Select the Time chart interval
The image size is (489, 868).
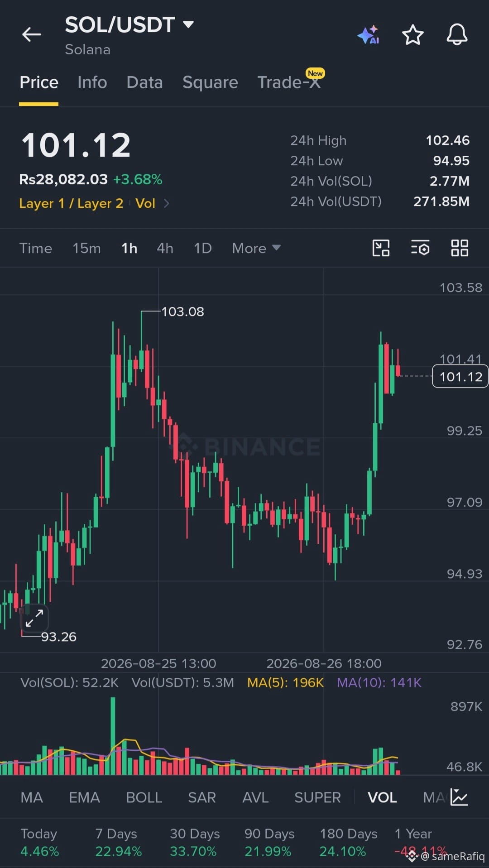(x=36, y=248)
